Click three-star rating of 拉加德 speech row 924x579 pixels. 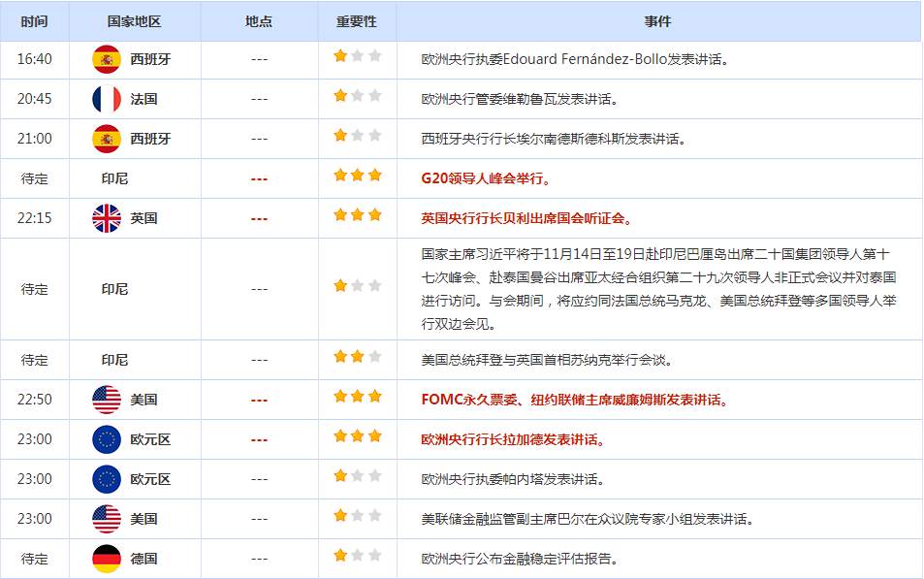(357, 436)
